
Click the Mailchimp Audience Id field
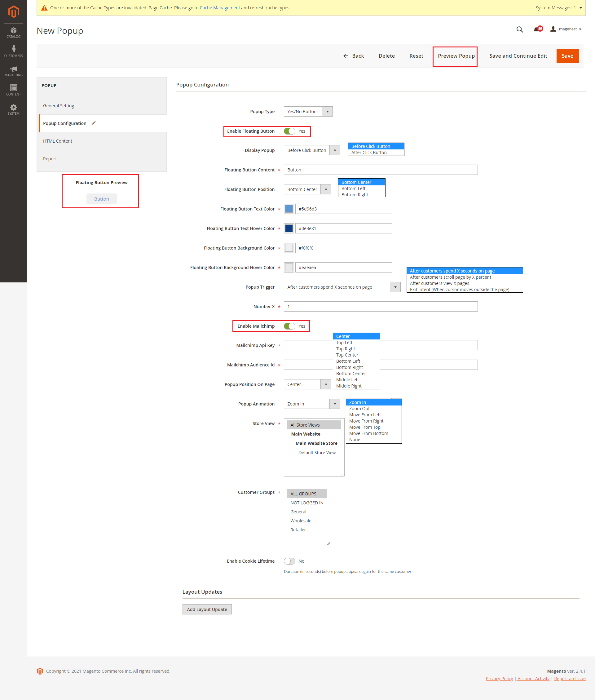coord(308,365)
